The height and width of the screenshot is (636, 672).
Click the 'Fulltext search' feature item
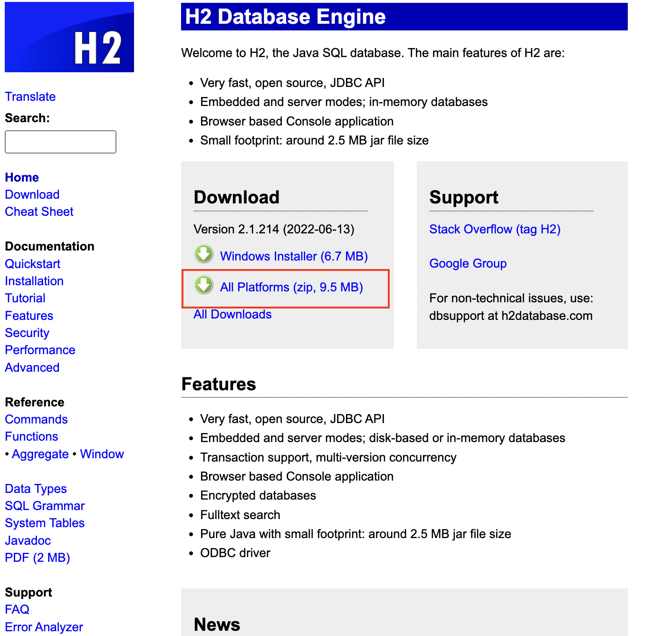pyautogui.click(x=240, y=515)
